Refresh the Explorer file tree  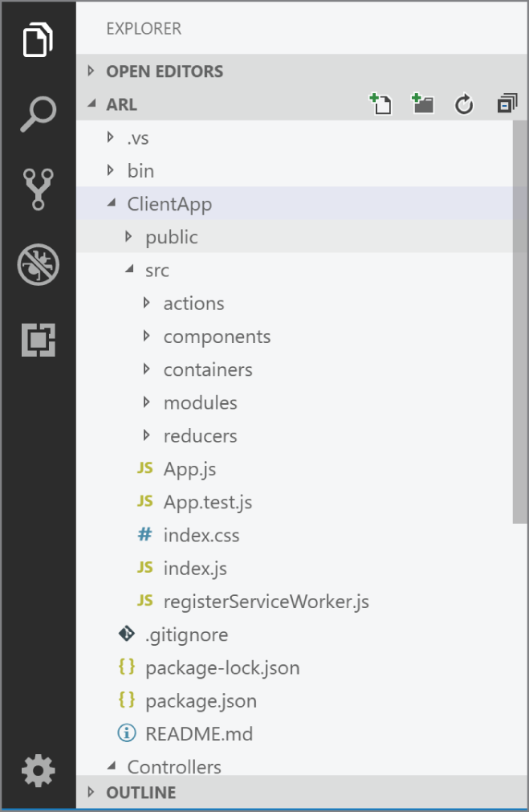click(x=464, y=104)
